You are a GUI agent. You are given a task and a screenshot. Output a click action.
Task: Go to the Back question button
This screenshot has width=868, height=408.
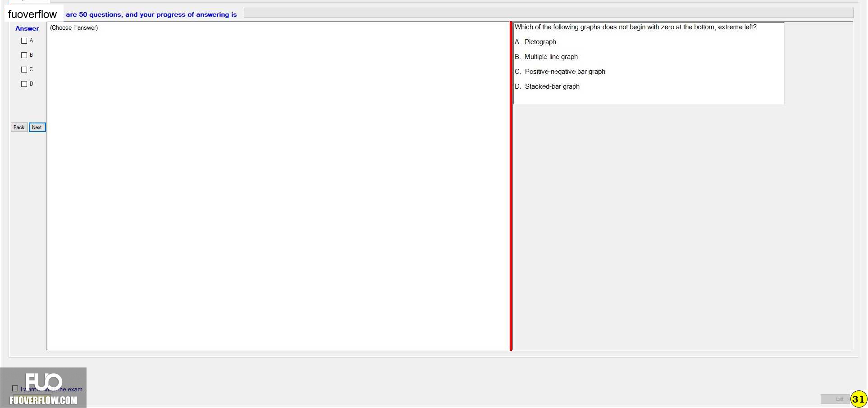tap(19, 127)
